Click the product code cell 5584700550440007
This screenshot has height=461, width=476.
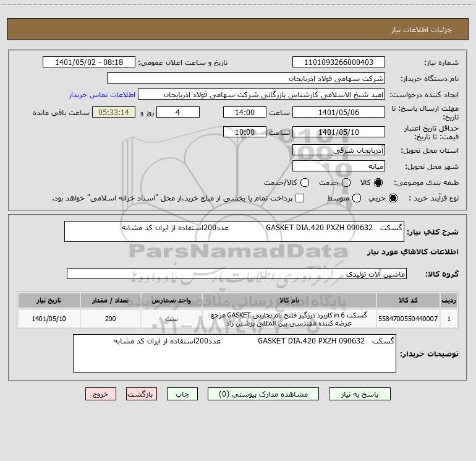coord(408,319)
